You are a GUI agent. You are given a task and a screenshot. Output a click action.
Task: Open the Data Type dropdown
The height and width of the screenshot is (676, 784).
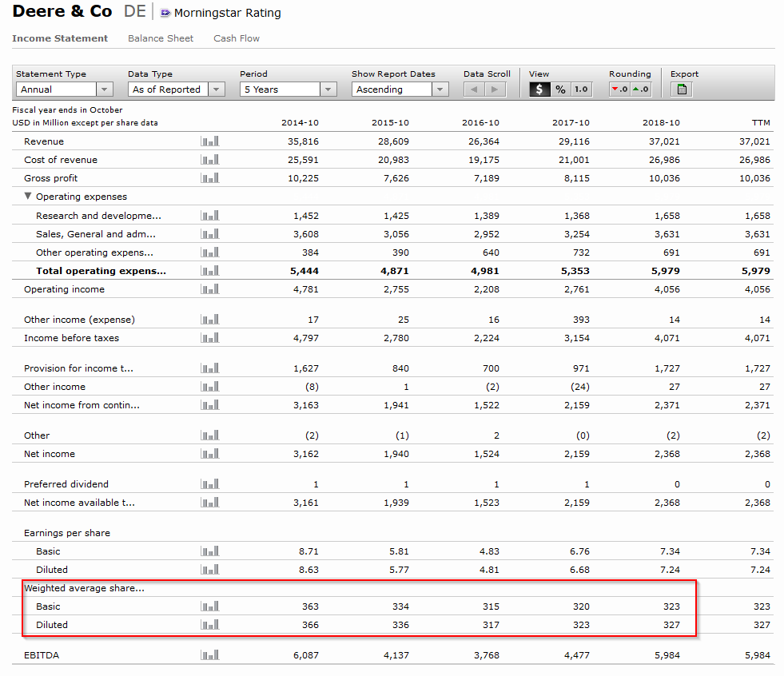click(176, 89)
